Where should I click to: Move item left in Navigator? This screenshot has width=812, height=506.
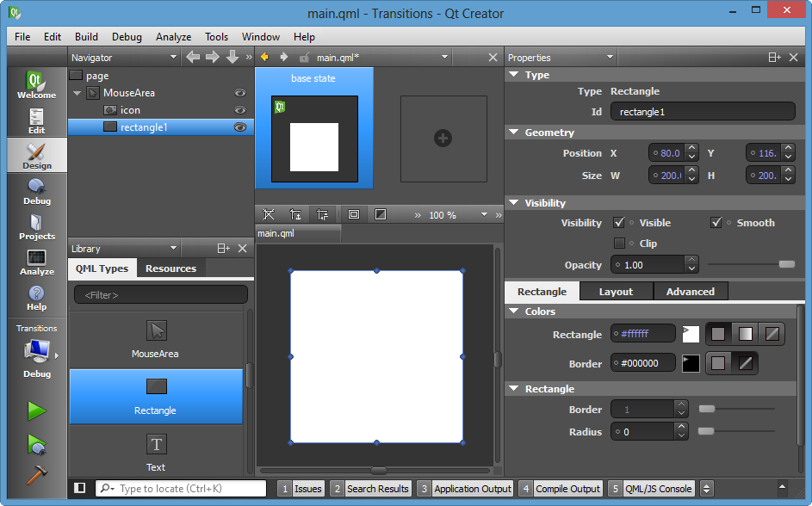[x=193, y=57]
